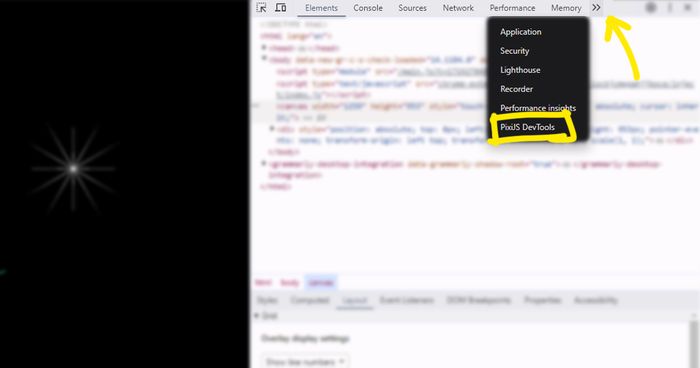
Task: Open the Performance tab
Action: click(x=512, y=8)
